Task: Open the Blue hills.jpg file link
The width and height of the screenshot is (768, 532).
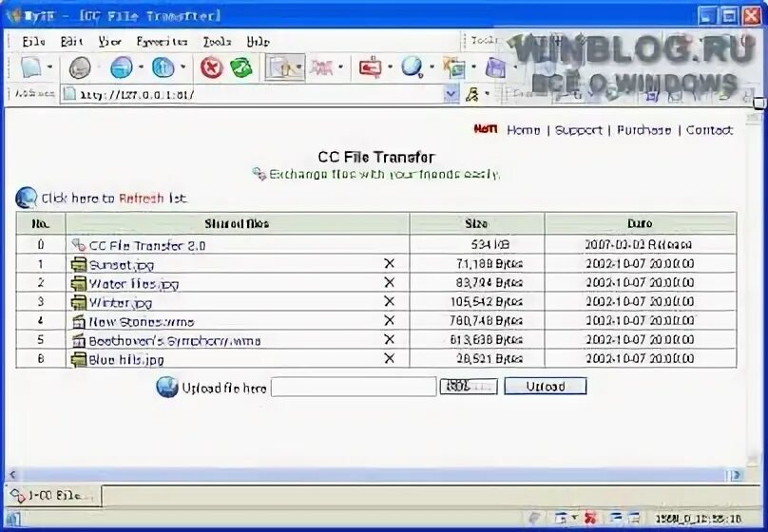Action: point(126,360)
